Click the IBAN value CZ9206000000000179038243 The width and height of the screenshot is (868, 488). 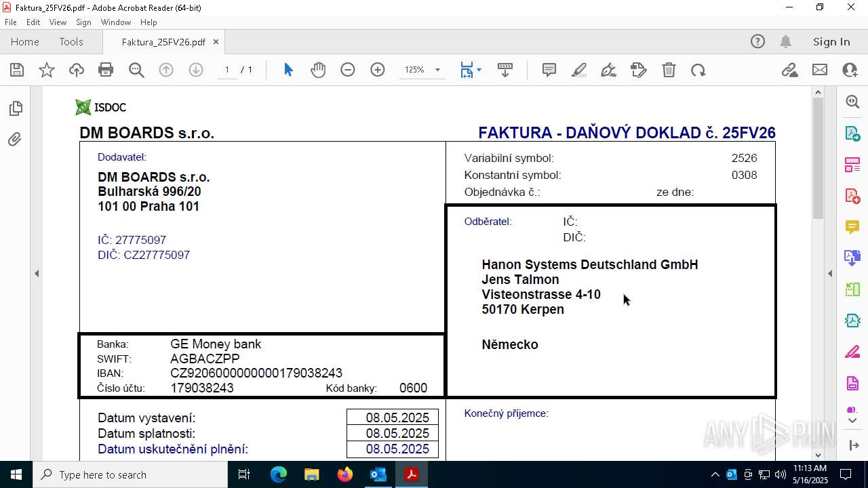tap(256, 373)
